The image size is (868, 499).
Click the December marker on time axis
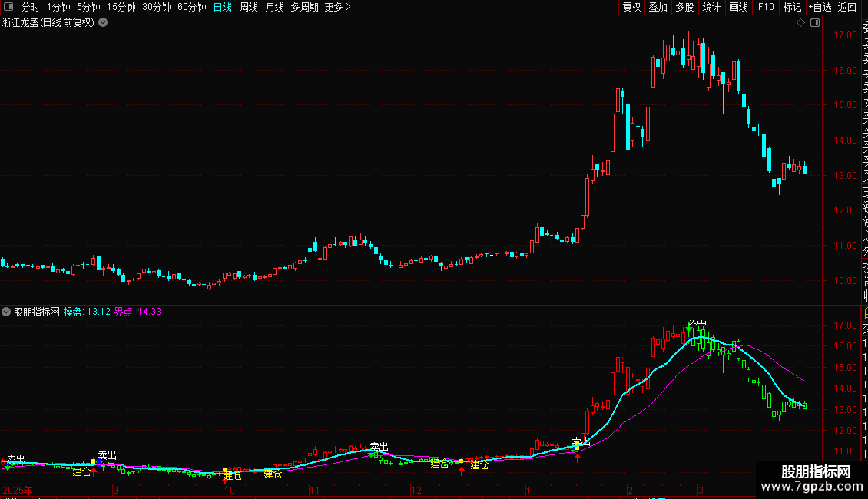click(x=416, y=490)
